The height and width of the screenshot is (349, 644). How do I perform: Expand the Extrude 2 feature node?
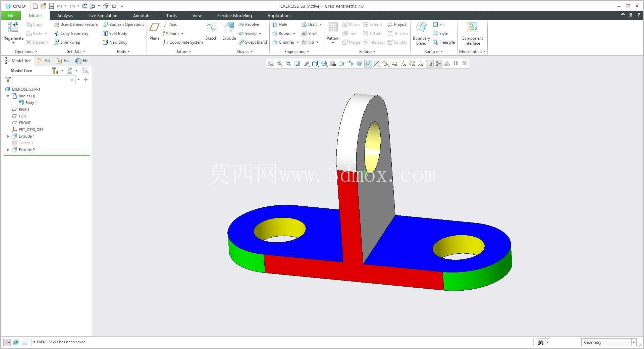(x=8, y=150)
